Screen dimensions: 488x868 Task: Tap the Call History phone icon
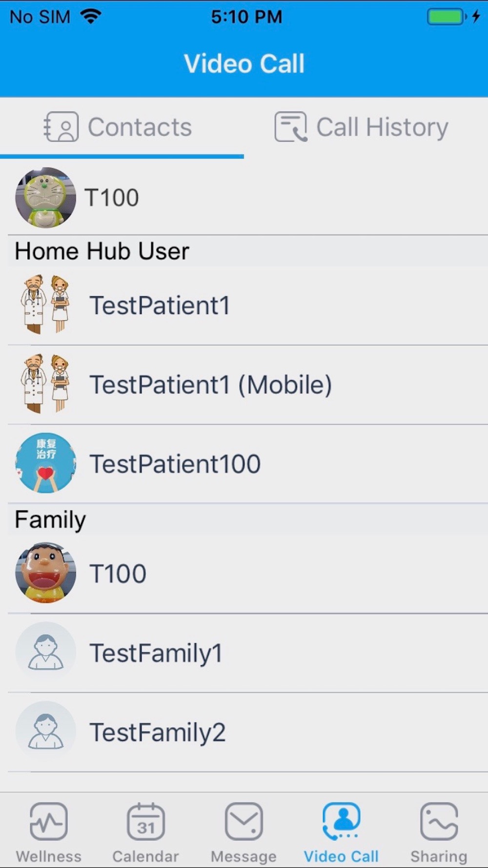click(290, 127)
